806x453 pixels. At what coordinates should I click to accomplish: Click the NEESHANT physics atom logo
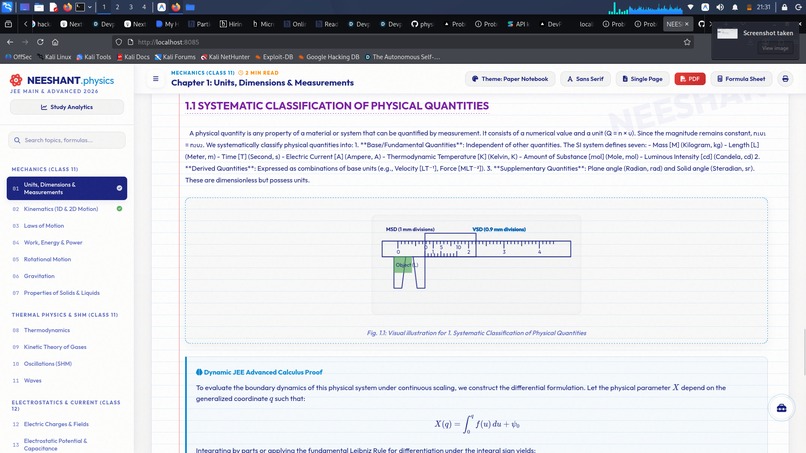pyautogui.click(x=16, y=80)
